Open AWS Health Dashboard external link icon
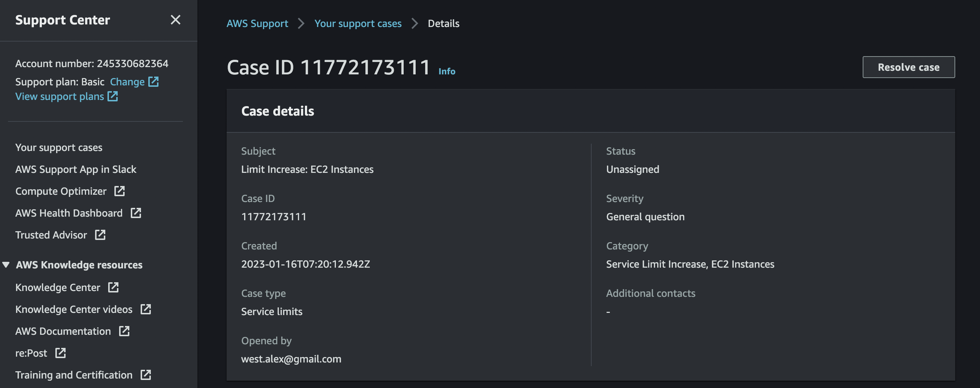The height and width of the screenshot is (388, 980). click(x=137, y=213)
